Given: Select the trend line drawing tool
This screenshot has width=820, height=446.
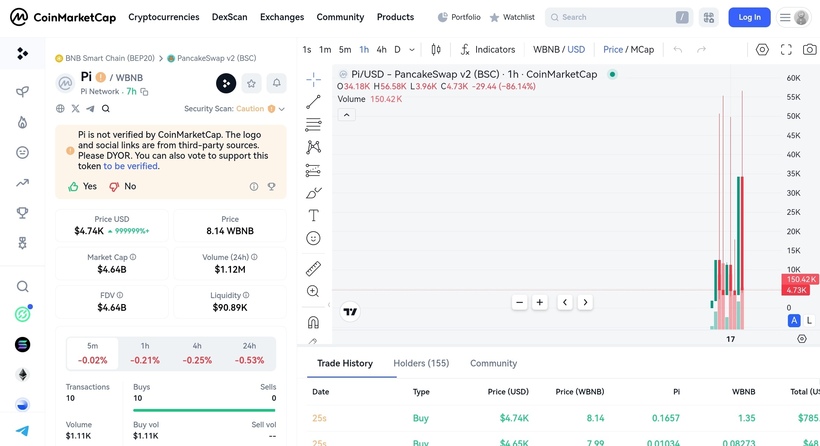Looking at the screenshot, I should pyautogui.click(x=313, y=102).
